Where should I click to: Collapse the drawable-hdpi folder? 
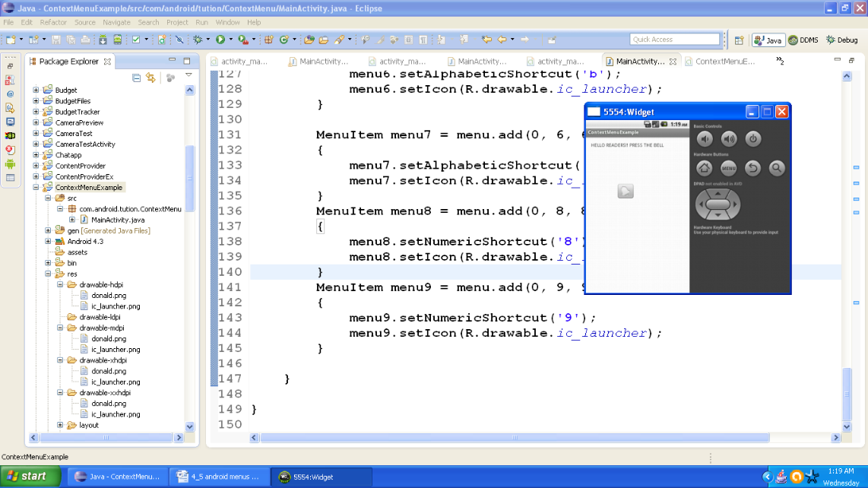[x=60, y=285]
